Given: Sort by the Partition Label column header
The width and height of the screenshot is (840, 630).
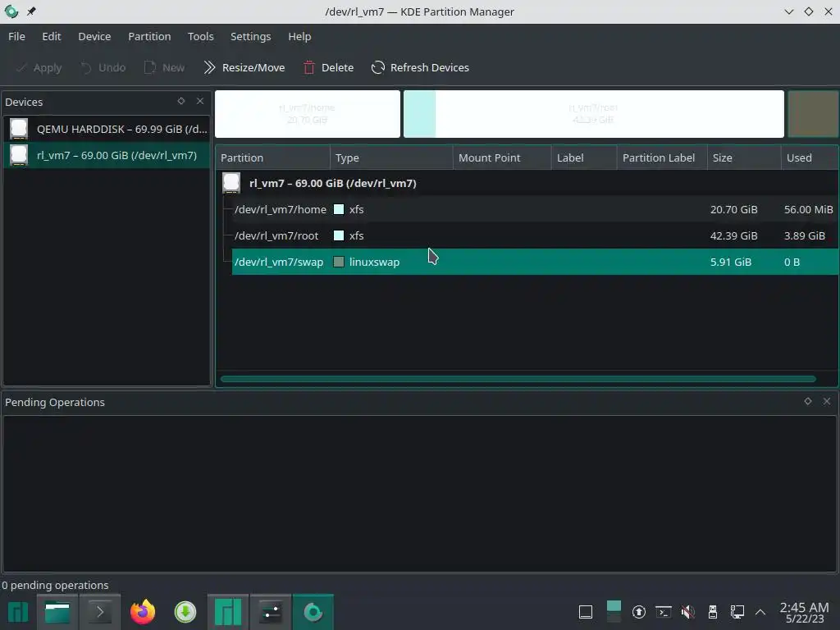Looking at the screenshot, I should [x=662, y=157].
